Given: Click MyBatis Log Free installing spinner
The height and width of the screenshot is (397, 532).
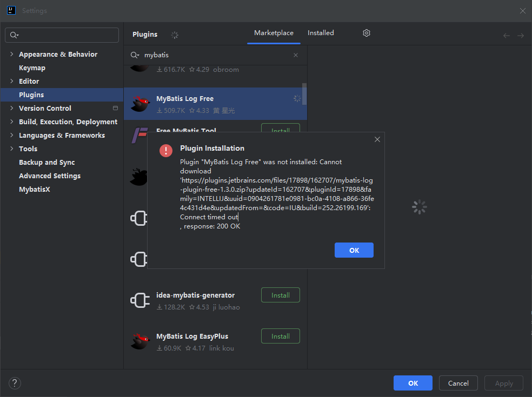Looking at the screenshot, I should point(297,99).
